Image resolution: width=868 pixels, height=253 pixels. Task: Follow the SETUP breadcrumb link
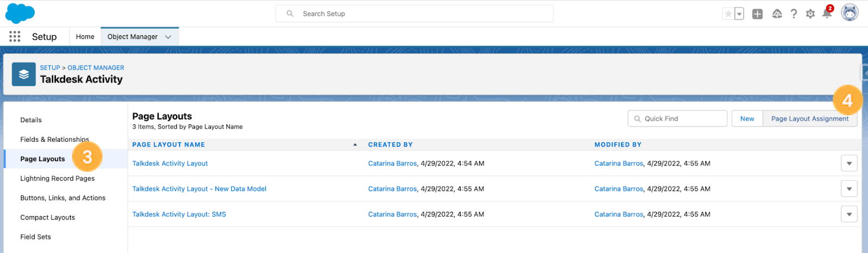click(50, 68)
